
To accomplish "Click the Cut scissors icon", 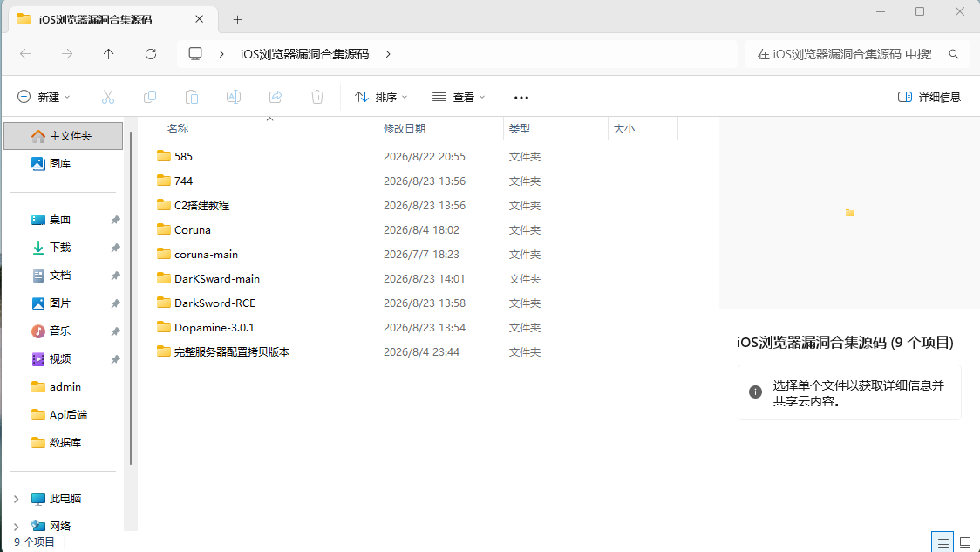I will point(108,97).
